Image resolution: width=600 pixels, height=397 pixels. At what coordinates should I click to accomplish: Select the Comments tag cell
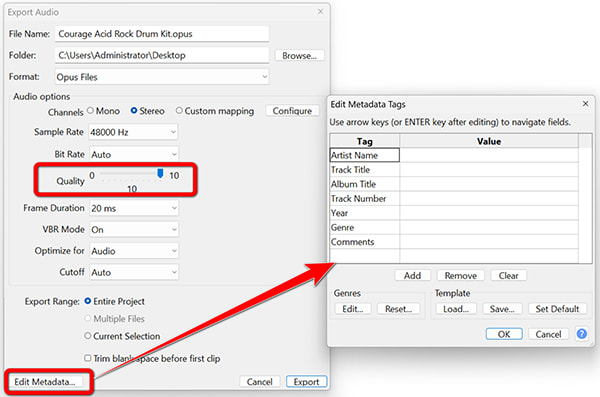[x=365, y=242]
